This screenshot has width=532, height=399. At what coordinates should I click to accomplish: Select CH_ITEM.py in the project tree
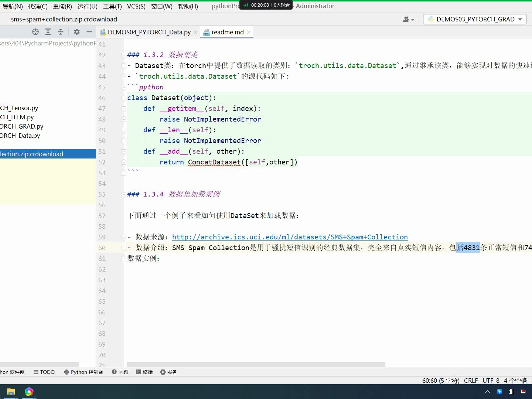(17, 117)
